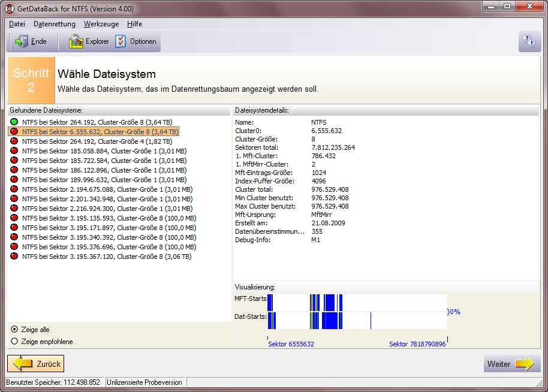Click red dot for sector 3.195.340.392 entry
548x392 pixels.
[14, 237]
